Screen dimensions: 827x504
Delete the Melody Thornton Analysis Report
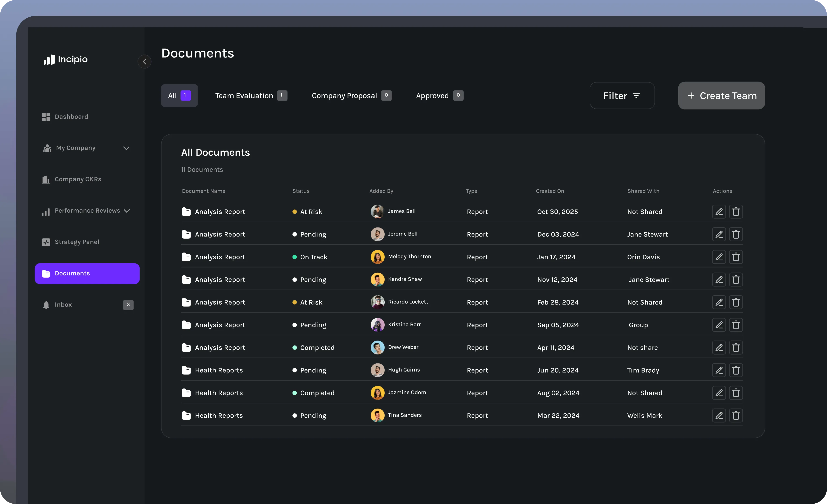[736, 257]
